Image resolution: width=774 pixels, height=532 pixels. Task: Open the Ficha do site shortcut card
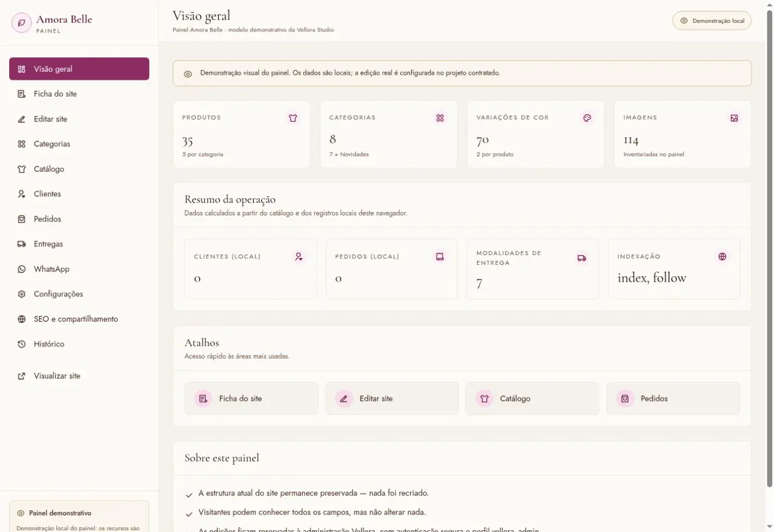pos(252,398)
